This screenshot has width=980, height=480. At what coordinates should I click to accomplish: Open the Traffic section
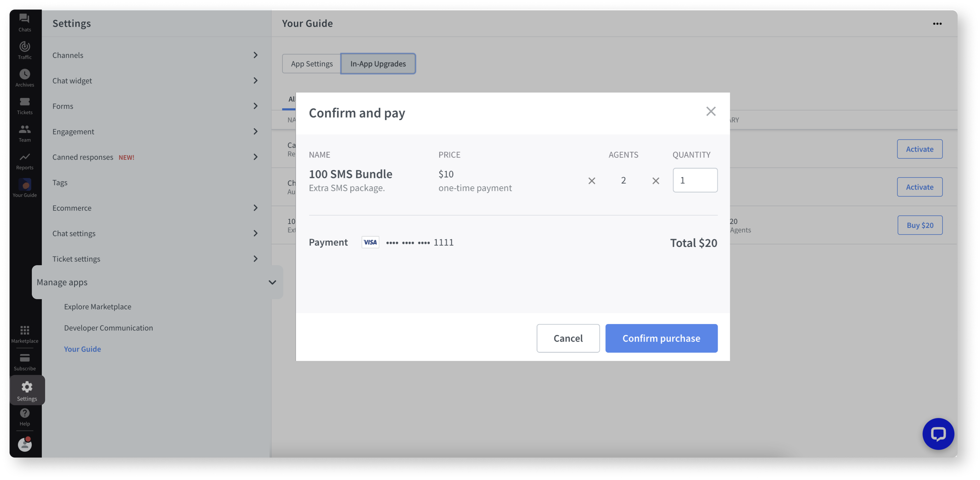(24, 50)
